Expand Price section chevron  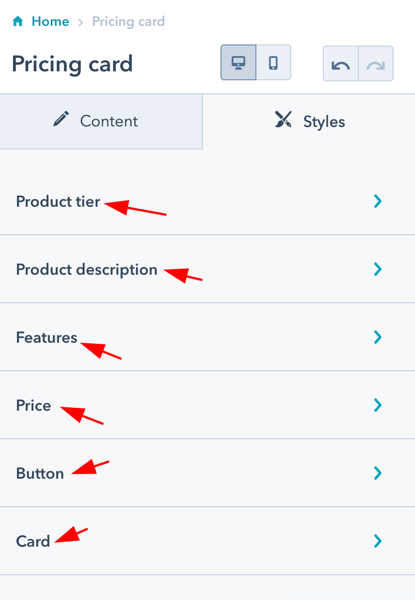(x=378, y=405)
